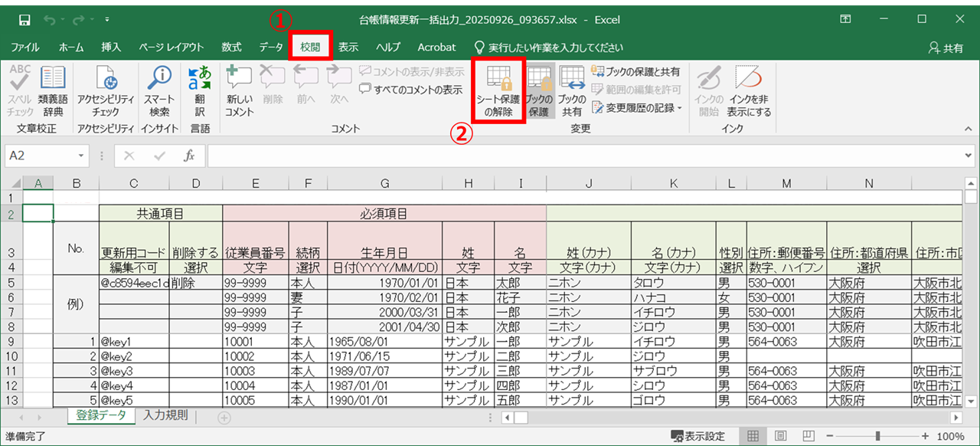Click the Unprotect Sheet (シート保護の解除) icon

498,90
